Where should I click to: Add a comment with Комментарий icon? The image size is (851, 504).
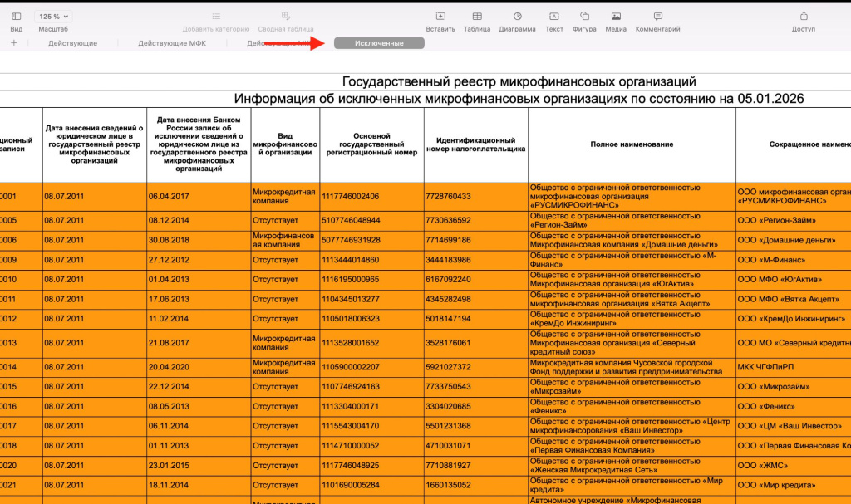coord(657,17)
